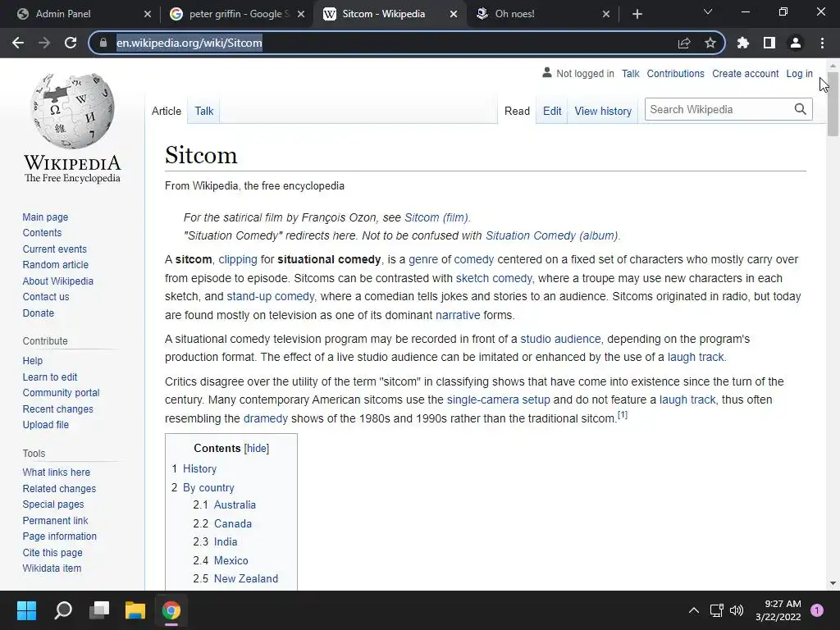Image resolution: width=840 pixels, height=630 pixels.
Task: Open Main page in the sidebar
Action: point(45,217)
